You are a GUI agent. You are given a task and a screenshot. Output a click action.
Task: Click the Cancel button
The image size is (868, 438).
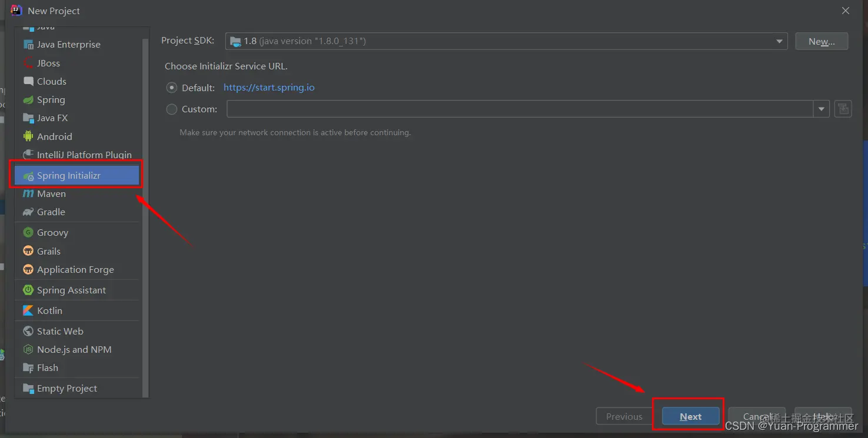[x=757, y=416]
